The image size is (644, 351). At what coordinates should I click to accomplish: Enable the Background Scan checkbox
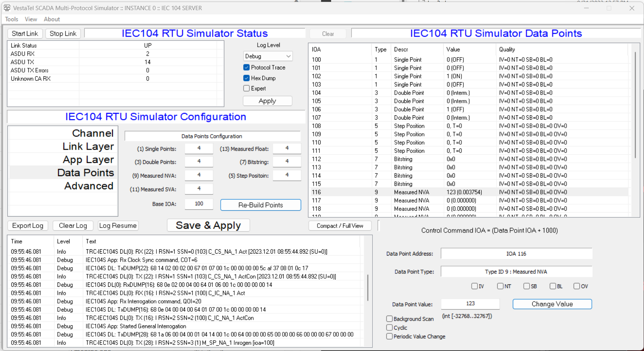[390, 319]
